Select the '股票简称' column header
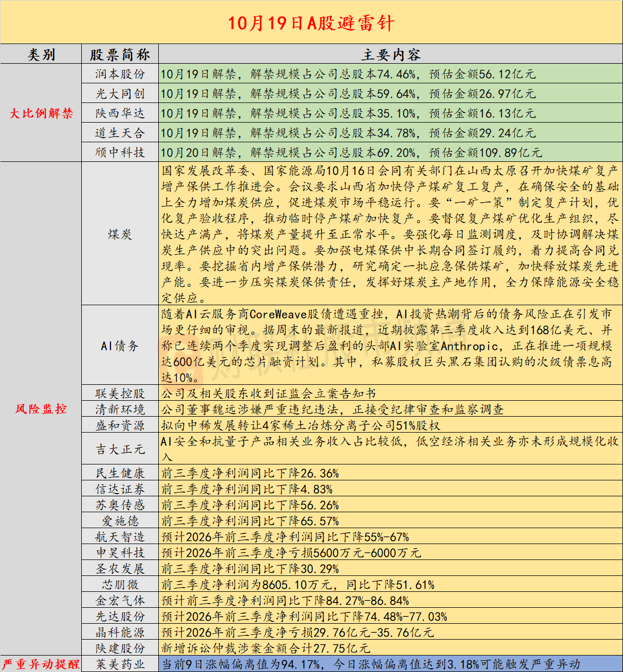This screenshot has width=623, height=672. pos(120,55)
